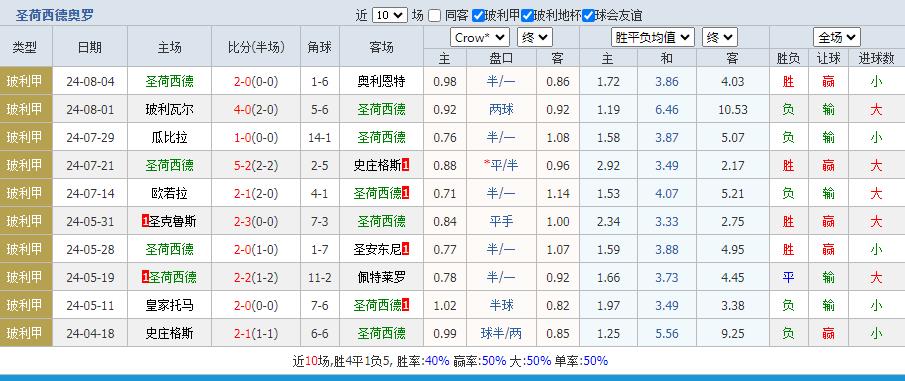Open home team 瓜比拉 link
Image resolution: width=905 pixels, height=381 pixels.
[169, 137]
